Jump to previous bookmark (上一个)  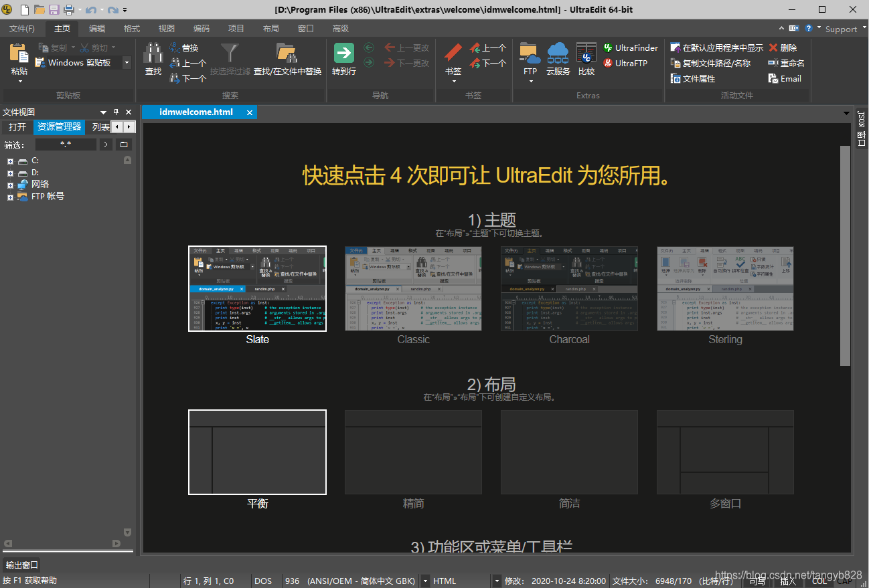(x=487, y=47)
